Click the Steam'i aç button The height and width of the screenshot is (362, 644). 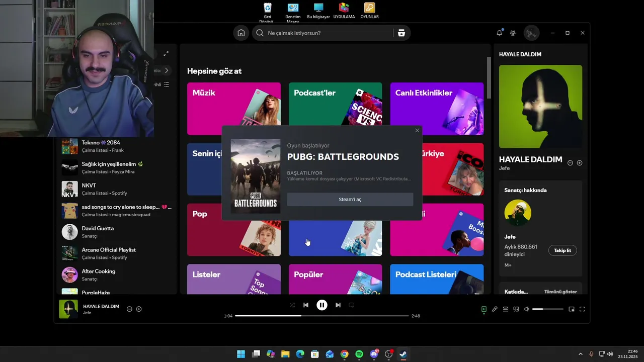point(350,200)
